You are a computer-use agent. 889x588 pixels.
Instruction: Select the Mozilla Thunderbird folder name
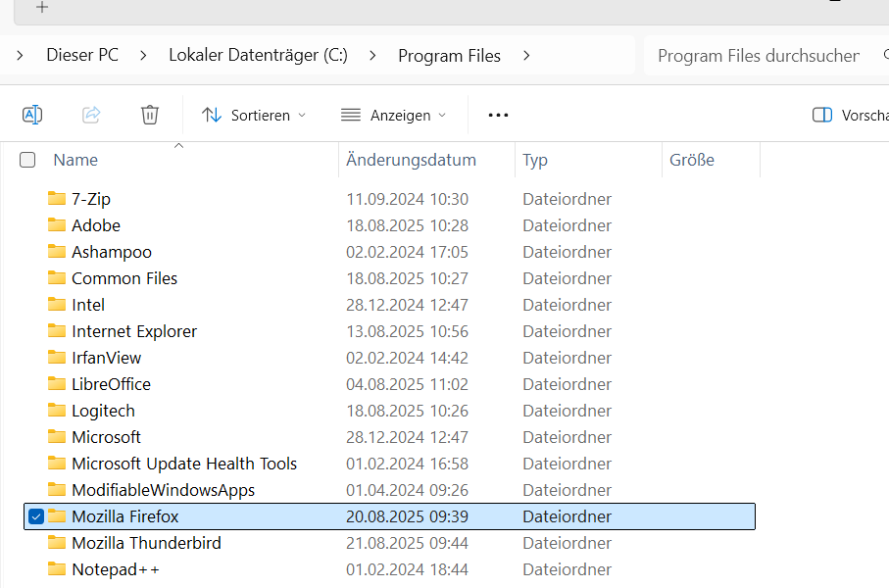click(x=146, y=543)
